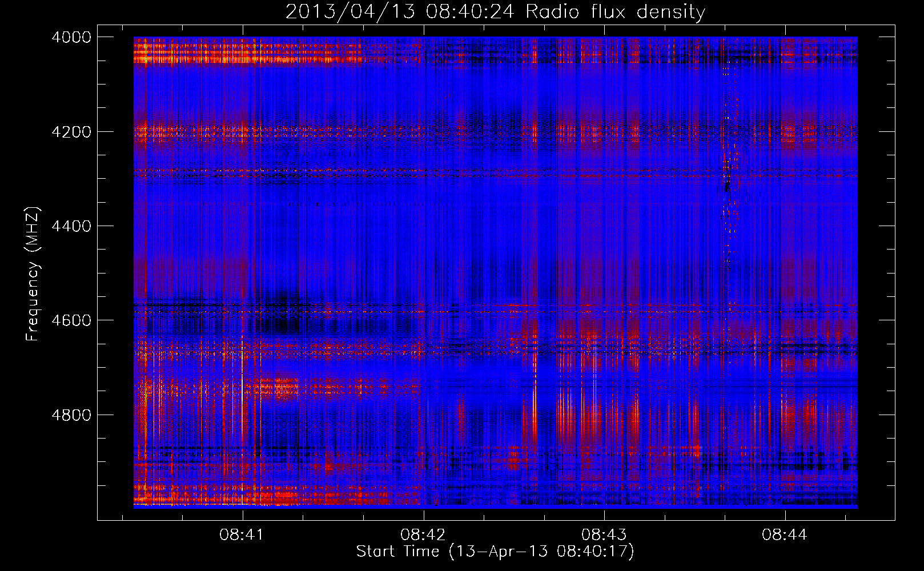
Task: Select the 4400 frequency axis label
Action: pyautogui.click(x=71, y=226)
